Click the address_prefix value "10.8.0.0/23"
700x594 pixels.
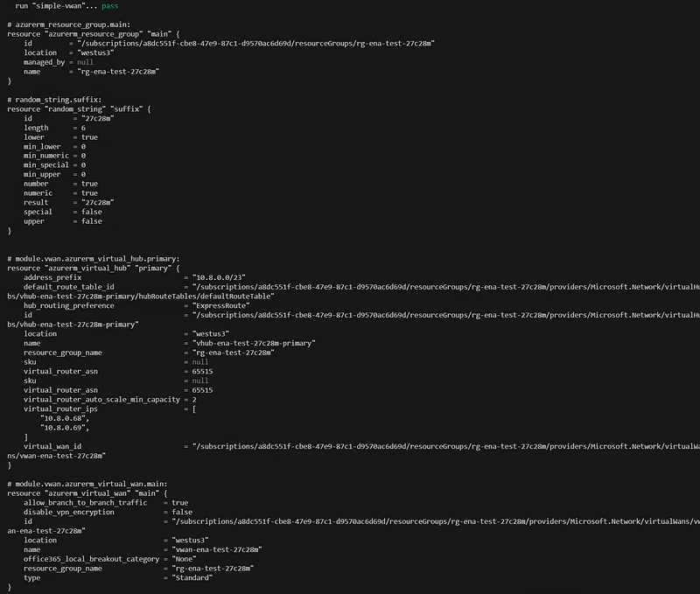tap(220, 276)
